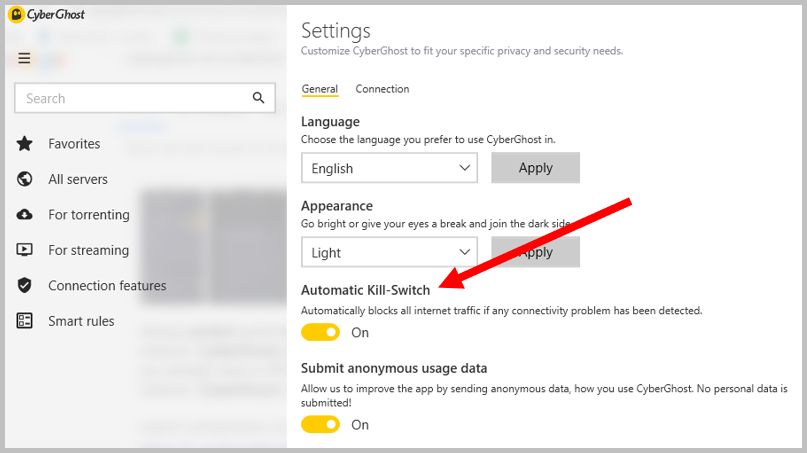Apply the selected language

pos(535,168)
